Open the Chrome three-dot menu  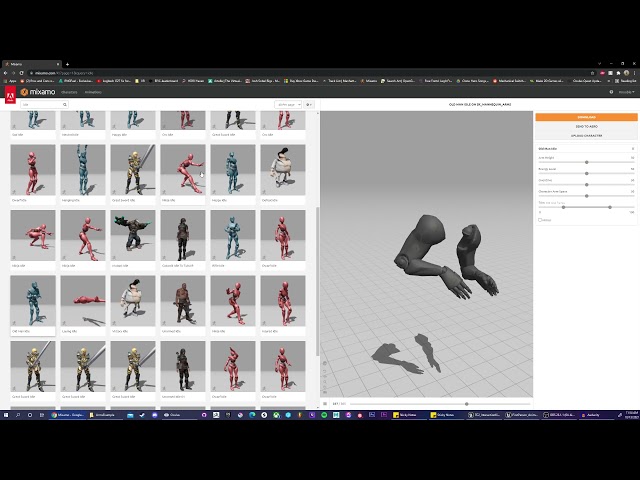[x=634, y=73]
